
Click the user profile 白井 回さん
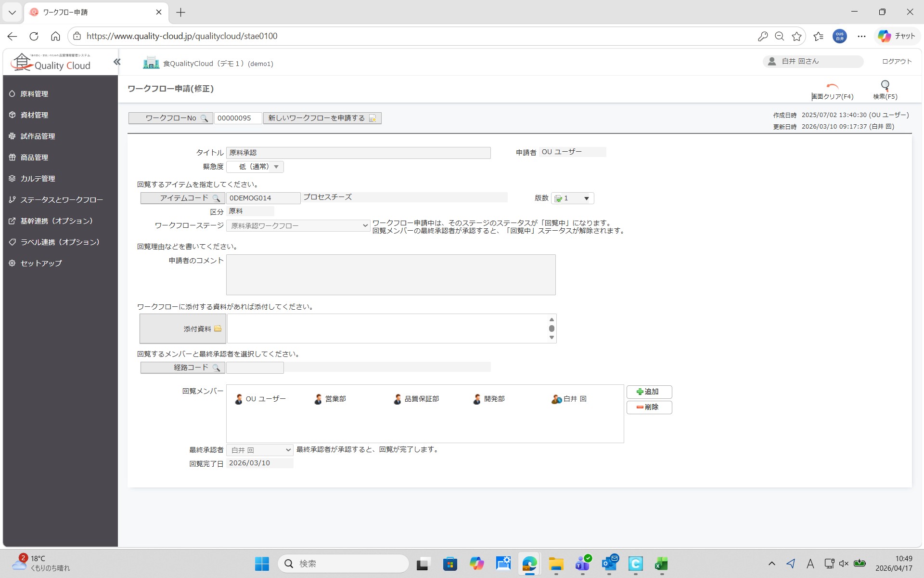coord(813,61)
